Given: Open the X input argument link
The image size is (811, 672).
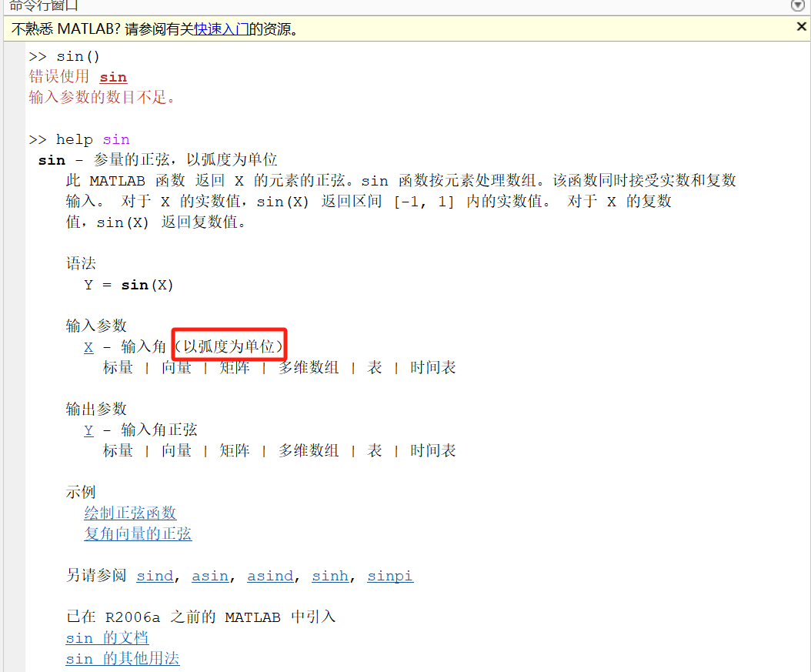Looking at the screenshot, I should (89, 347).
